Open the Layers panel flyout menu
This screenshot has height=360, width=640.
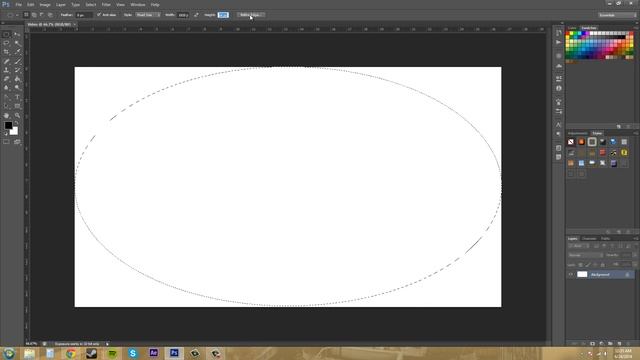(636, 238)
